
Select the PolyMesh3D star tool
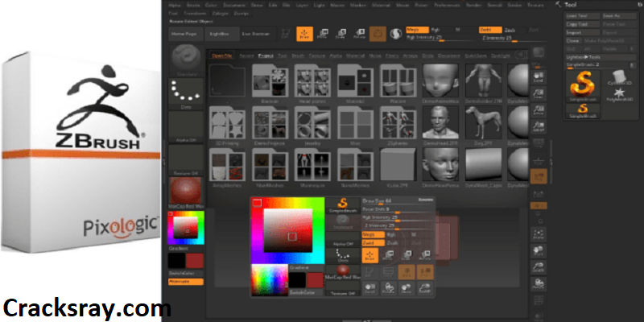620,94
